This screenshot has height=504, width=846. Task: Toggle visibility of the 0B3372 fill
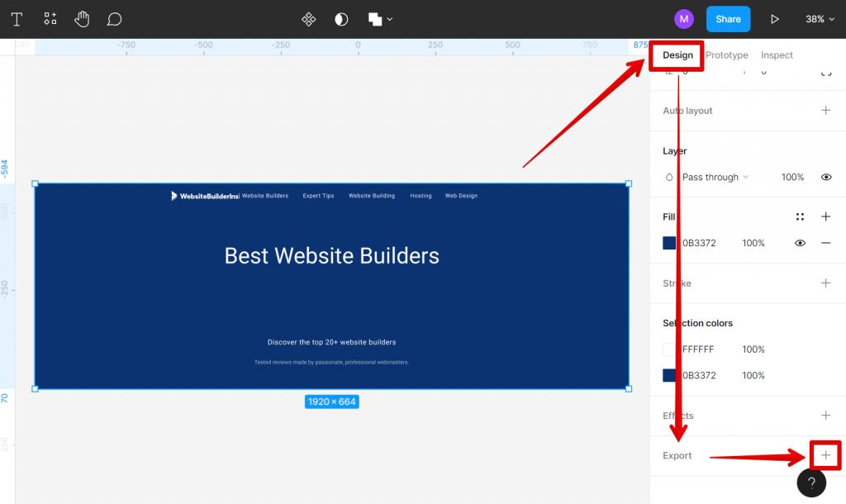[x=799, y=243]
